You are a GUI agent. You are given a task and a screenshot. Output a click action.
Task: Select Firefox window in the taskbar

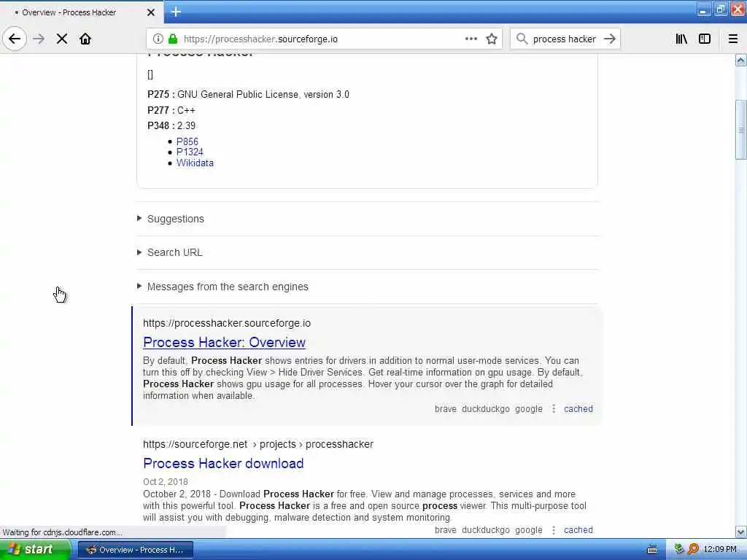pyautogui.click(x=135, y=550)
